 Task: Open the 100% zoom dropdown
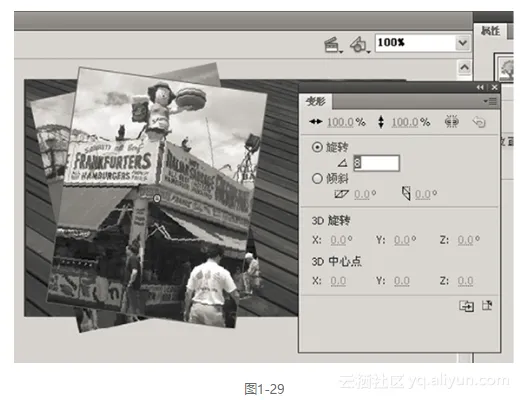click(463, 43)
